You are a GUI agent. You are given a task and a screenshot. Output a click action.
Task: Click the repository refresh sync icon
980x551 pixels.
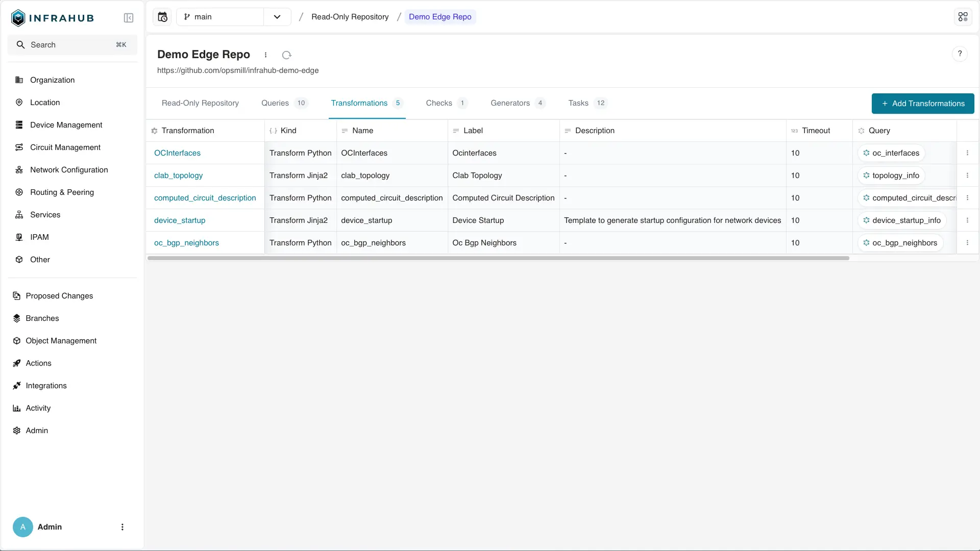click(x=286, y=55)
